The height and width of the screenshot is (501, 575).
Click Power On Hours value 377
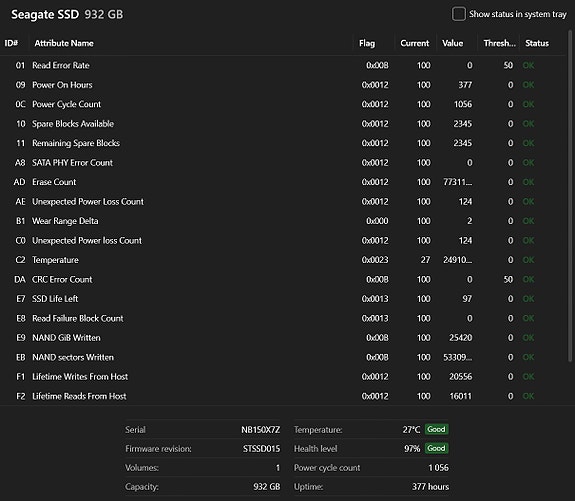[465, 85]
